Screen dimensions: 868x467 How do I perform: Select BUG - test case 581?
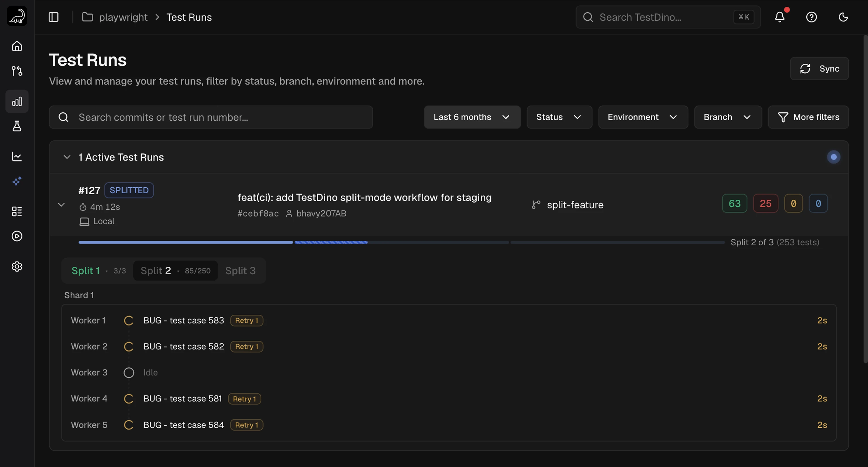click(183, 399)
